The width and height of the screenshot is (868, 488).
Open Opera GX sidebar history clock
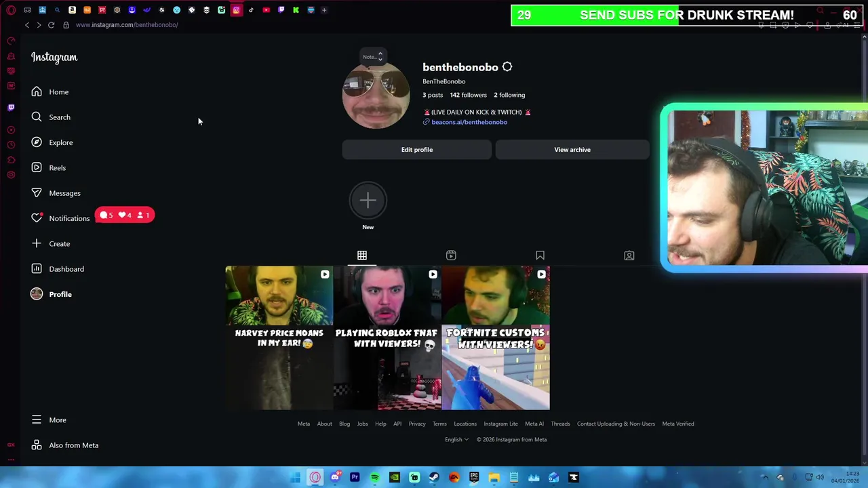(x=11, y=144)
